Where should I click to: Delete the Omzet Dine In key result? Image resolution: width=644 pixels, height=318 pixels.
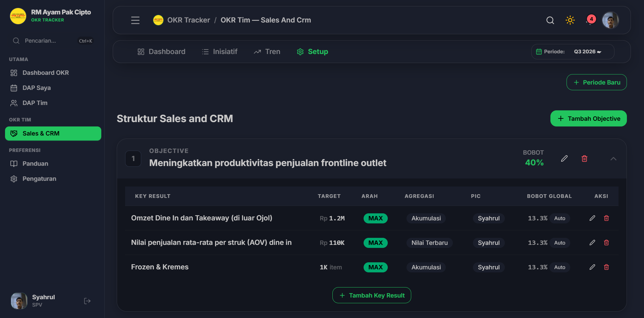click(x=606, y=218)
